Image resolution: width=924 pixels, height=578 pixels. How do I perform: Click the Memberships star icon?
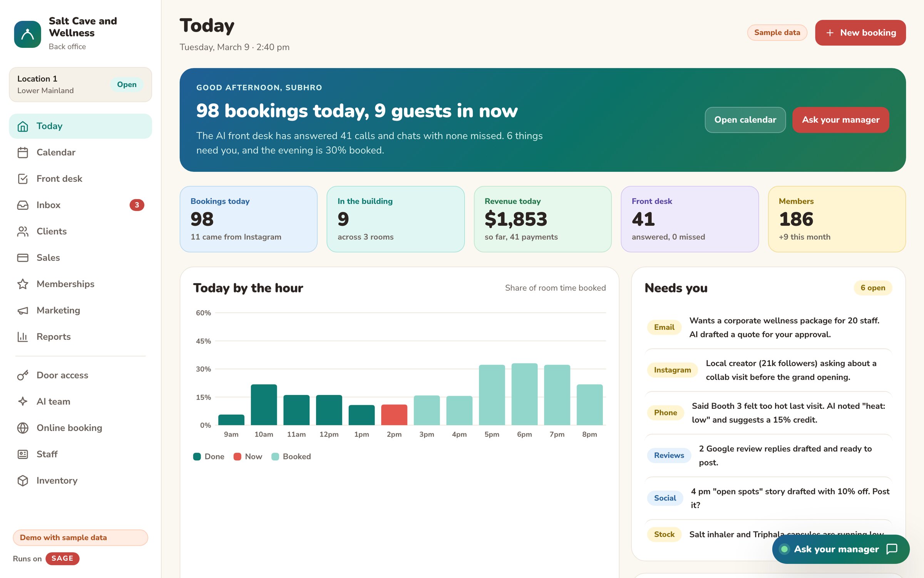point(23,284)
